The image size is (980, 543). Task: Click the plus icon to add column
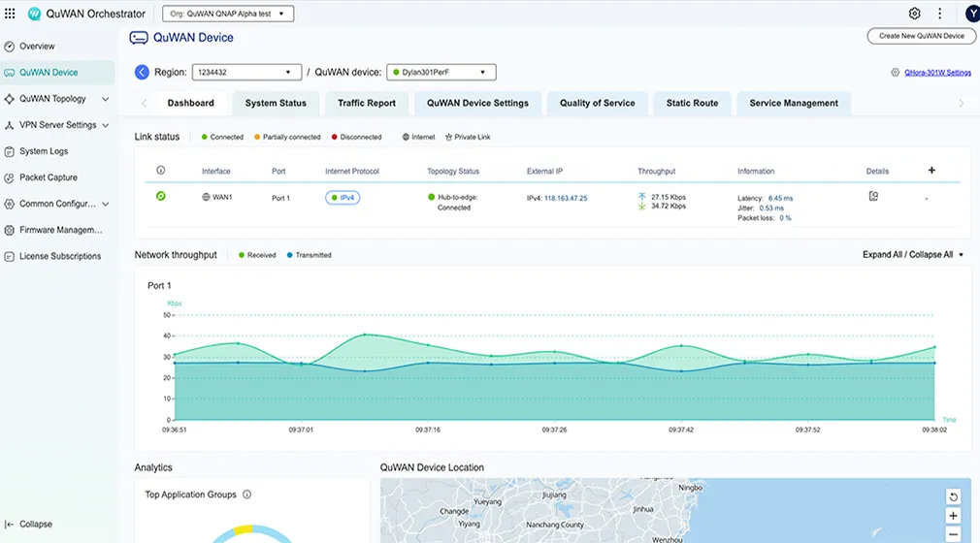931,171
